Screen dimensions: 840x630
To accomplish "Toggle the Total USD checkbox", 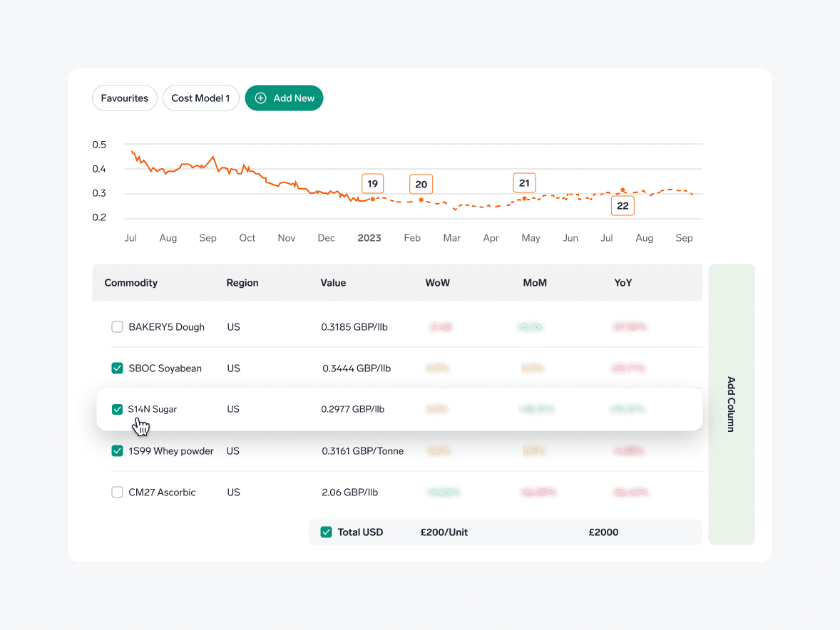I will [326, 532].
